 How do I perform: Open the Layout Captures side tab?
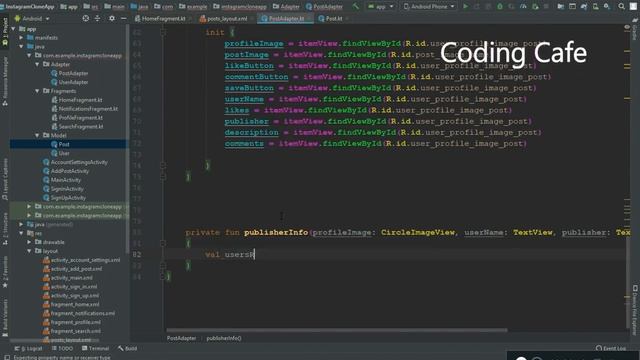(x=5, y=179)
